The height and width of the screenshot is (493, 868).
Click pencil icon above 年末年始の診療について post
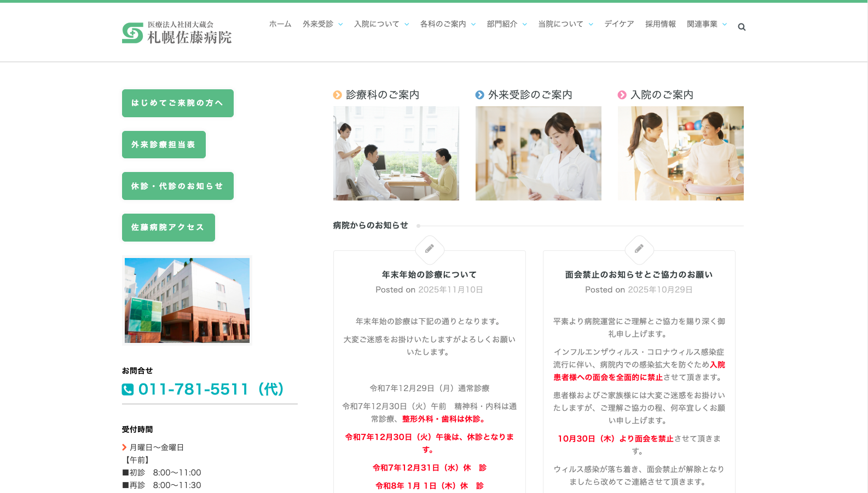(x=430, y=249)
